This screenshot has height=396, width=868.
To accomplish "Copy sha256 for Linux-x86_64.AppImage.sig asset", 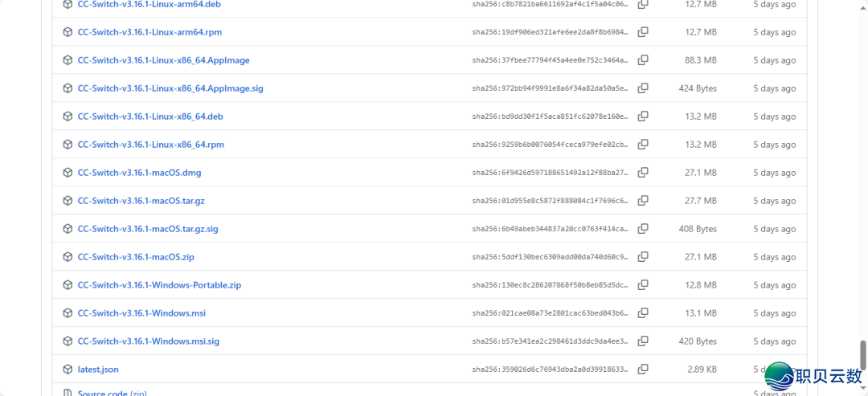I will tap(643, 88).
